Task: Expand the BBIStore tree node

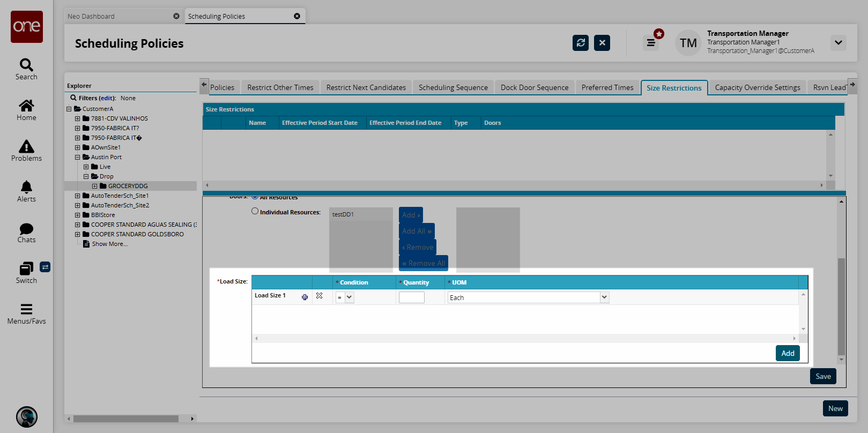Action: (77, 215)
